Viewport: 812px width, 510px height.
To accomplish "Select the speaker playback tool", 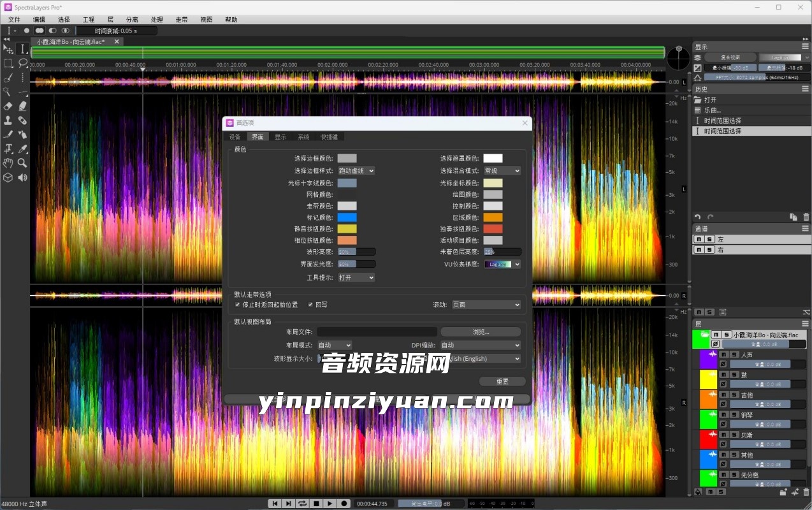I will point(23,177).
